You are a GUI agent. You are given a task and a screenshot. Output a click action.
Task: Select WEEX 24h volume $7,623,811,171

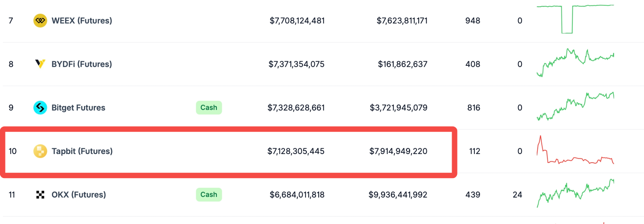point(402,21)
